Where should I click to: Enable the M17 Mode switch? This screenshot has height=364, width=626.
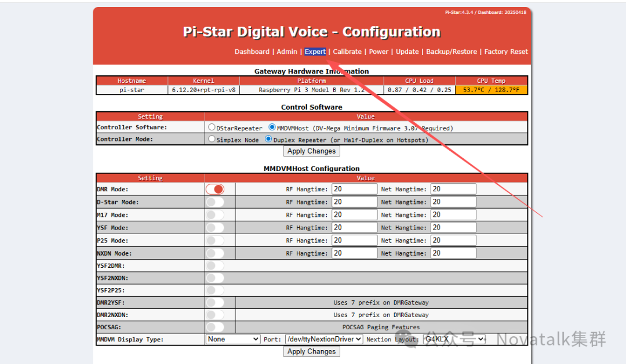215,214
